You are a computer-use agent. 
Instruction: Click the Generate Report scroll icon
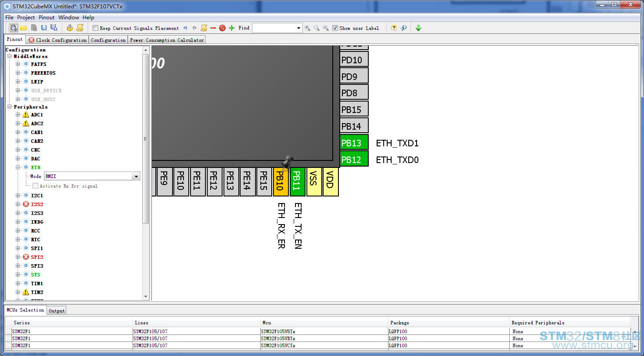coord(79,28)
